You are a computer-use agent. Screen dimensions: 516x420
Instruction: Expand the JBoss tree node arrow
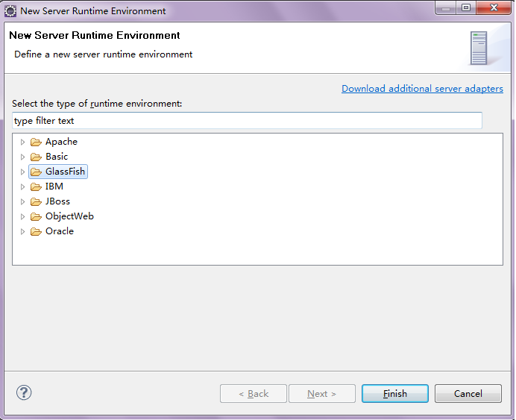[x=22, y=201]
